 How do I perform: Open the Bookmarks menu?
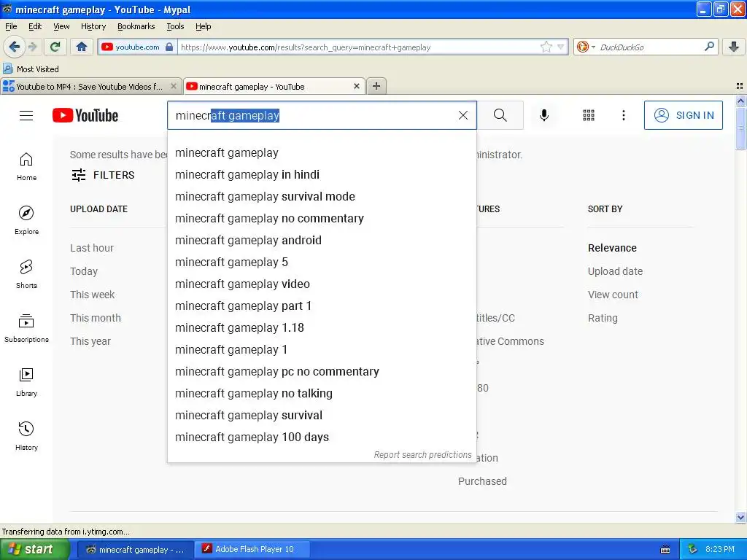136,26
